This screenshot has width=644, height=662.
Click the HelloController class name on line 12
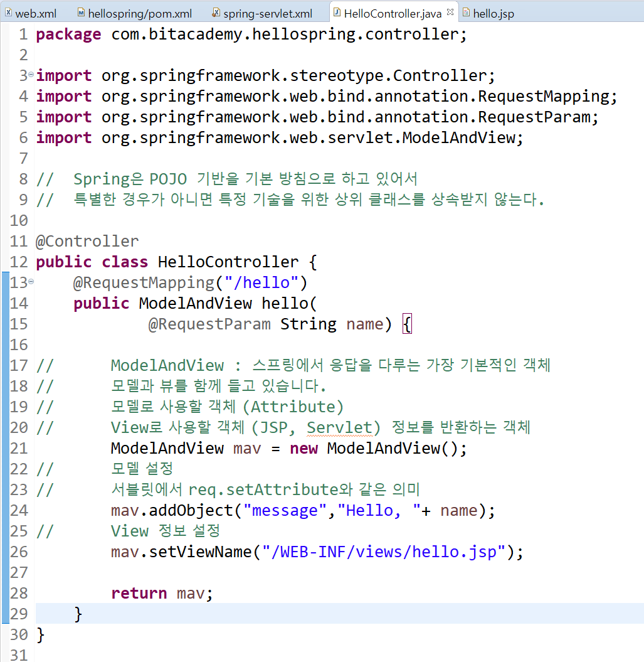[228, 262]
